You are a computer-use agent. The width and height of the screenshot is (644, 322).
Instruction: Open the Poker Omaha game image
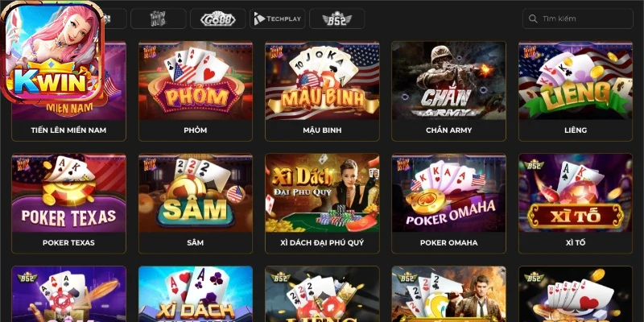448,193
